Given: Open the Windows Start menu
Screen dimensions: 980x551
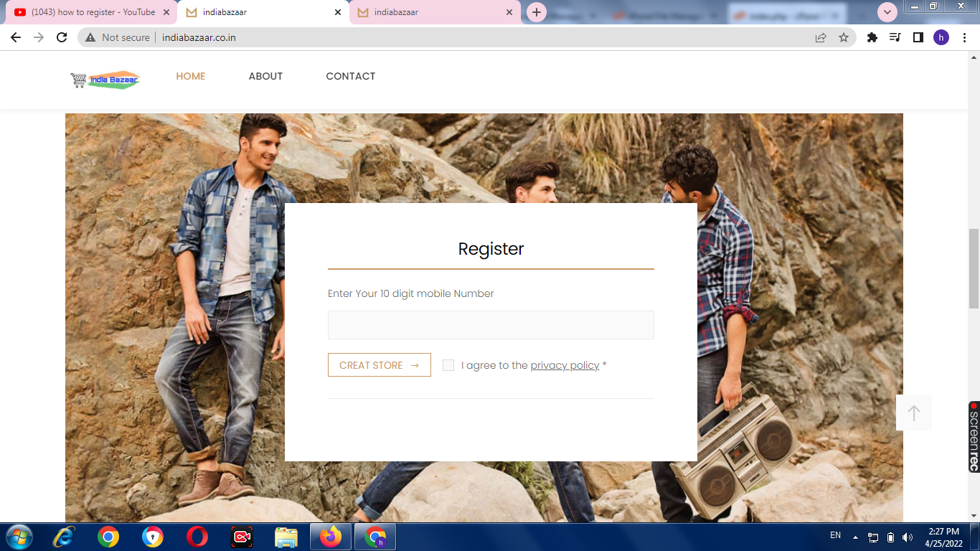Looking at the screenshot, I should click(x=19, y=537).
